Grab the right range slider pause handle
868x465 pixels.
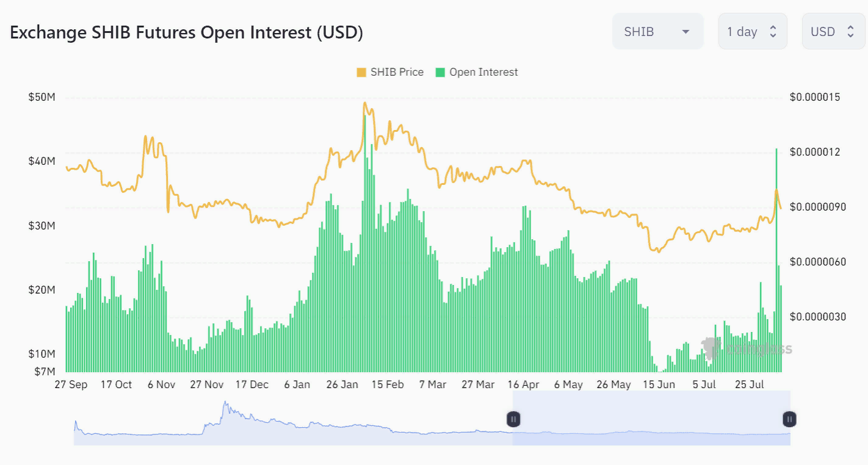[789, 419]
